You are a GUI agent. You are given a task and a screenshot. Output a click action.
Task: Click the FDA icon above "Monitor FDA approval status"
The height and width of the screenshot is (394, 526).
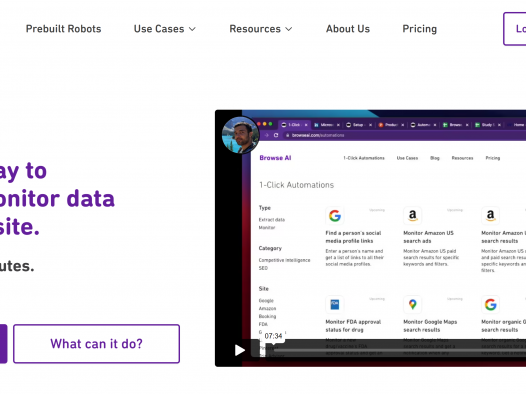tap(334, 304)
